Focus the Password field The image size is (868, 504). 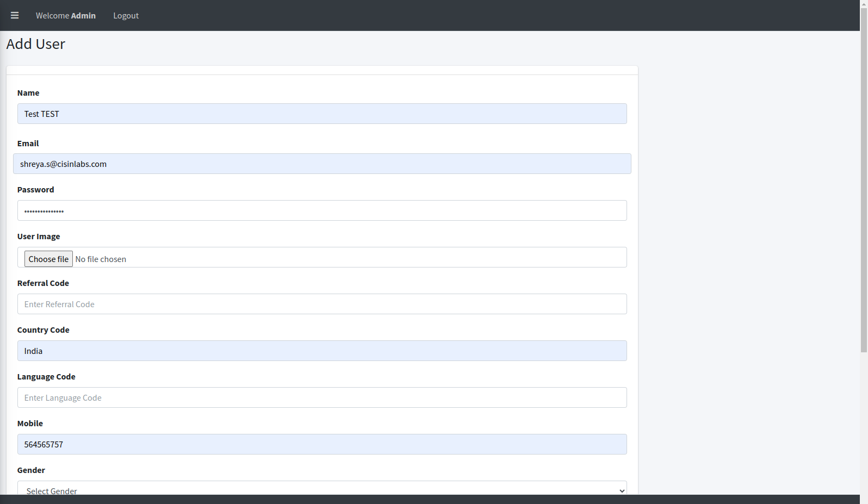[322, 210]
